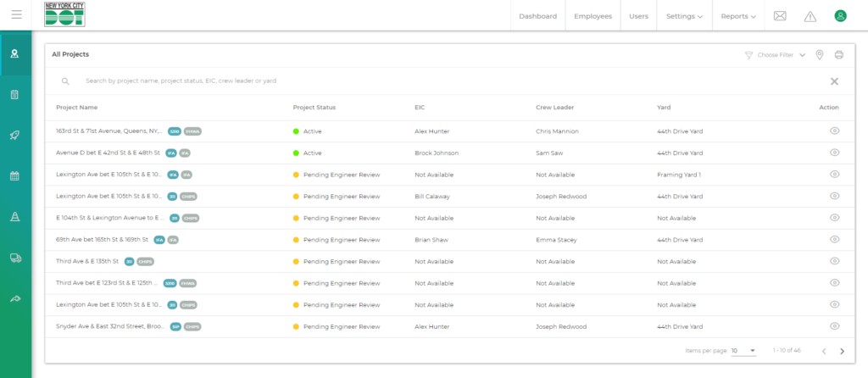Screen dimensions: 868x378
Task: Click the truck icon in sidebar
Action: [x=14, y=258]
